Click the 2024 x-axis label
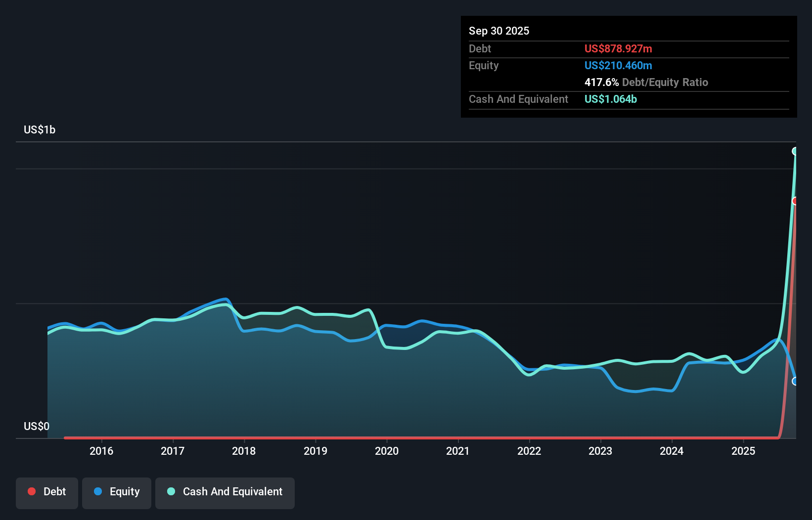 point(672,451)
